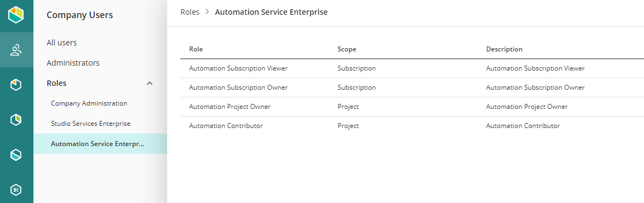The height and width of the screenshot is (203, 644).
Task: Click the Scope column header
Action: pos(346,49)
